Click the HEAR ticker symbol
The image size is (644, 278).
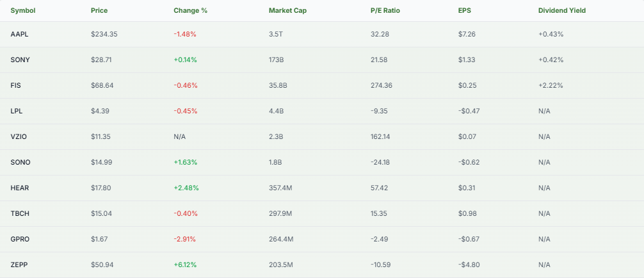[x=20, y=188]
